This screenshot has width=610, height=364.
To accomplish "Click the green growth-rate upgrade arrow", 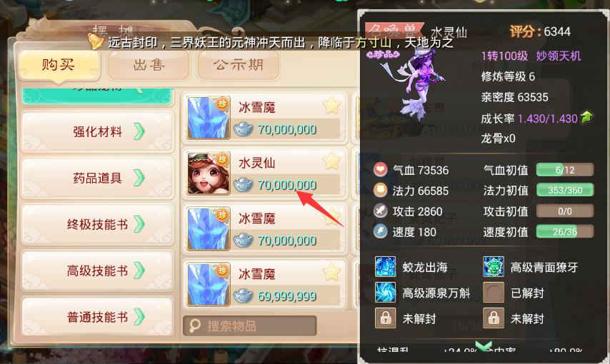I will 586,117.
